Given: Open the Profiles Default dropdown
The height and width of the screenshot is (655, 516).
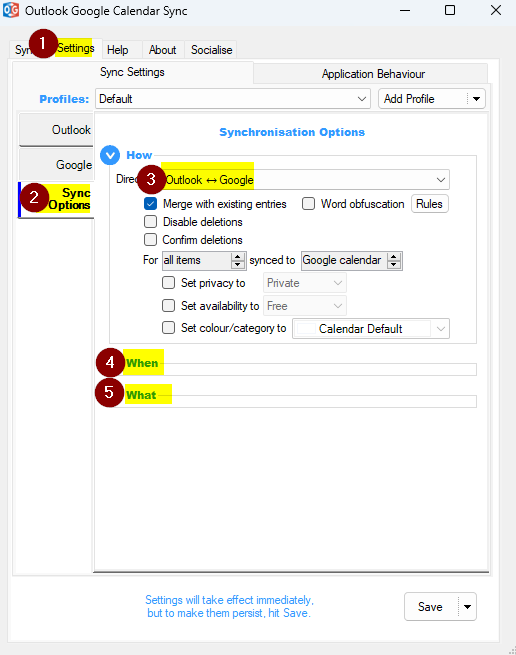Looking at the screenshot, I should coord(233,99).
